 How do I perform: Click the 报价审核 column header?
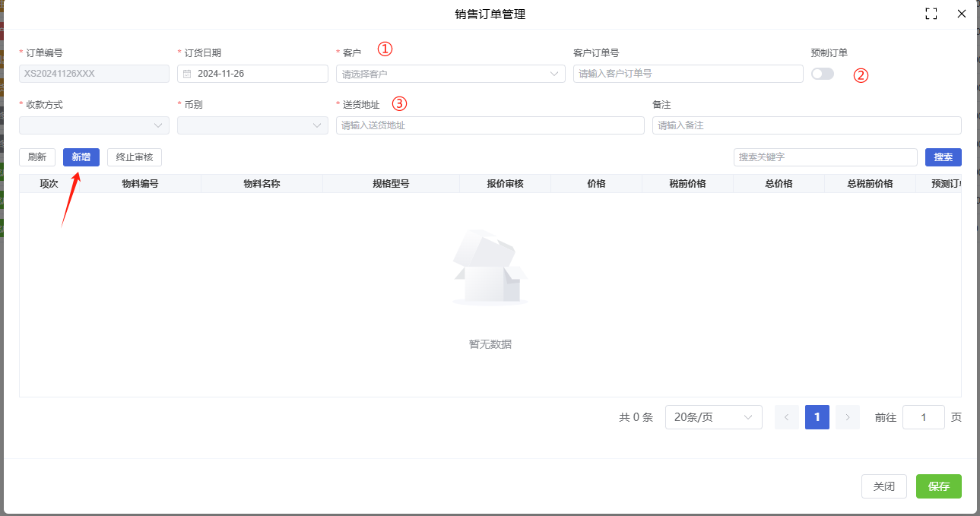click(x=506, y=184)
